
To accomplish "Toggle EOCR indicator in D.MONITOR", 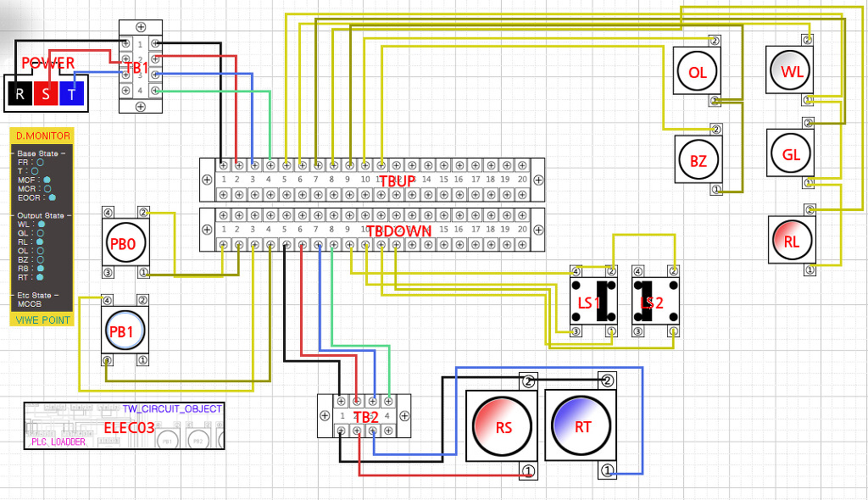I will (x=52, y=197).
